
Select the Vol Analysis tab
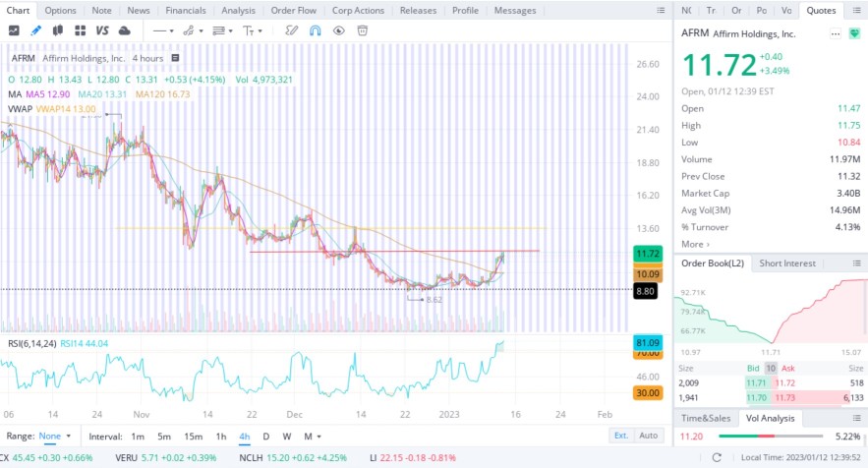click(770, 418)
